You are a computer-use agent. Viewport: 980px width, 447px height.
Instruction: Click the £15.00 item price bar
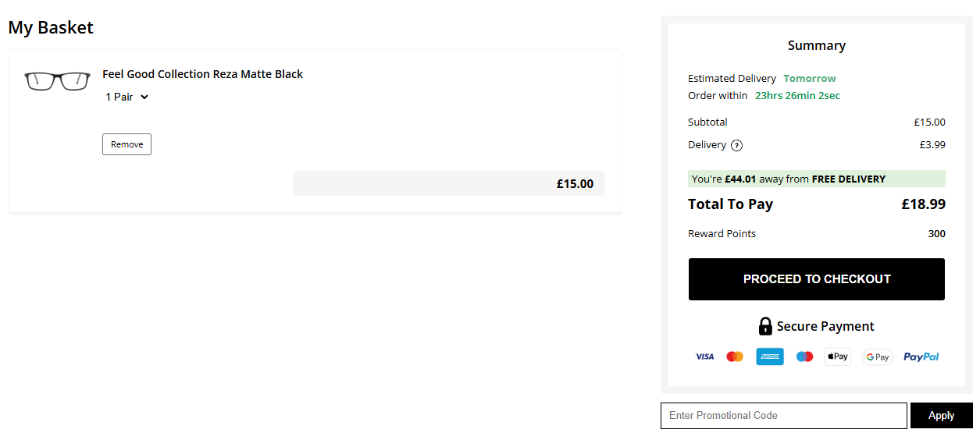point(448,184)
